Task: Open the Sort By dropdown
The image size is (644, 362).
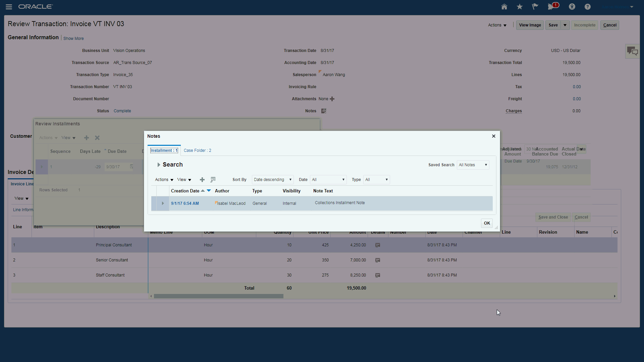Action: point(272,180)
